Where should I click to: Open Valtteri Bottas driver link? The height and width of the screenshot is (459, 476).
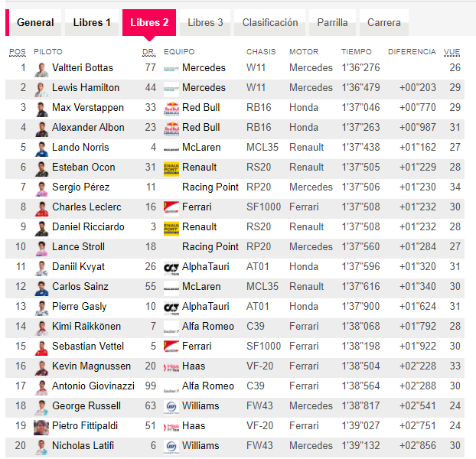coord(83,67)
